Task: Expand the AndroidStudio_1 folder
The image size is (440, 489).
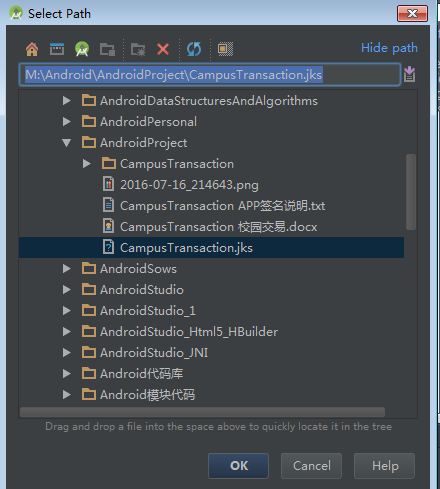Action: [x=67, y=310]
